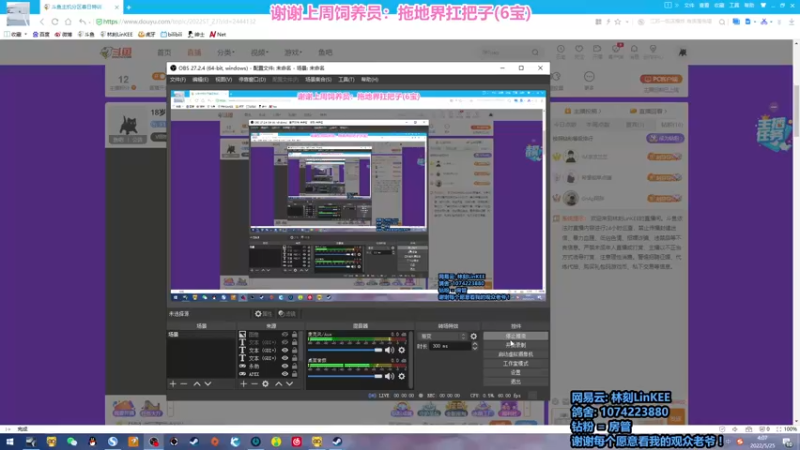Screen dimensions: 800x450
Task: Go to browser home page icon
Action: [x=68, y=21]
